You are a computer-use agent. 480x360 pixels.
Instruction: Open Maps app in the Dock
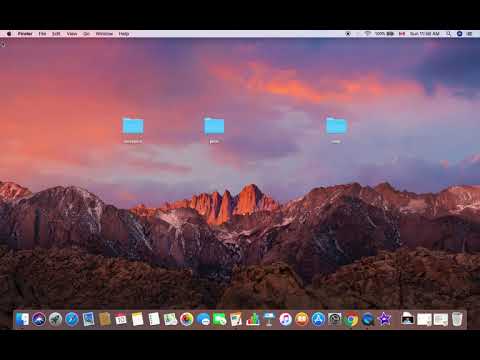pos(170,319)
